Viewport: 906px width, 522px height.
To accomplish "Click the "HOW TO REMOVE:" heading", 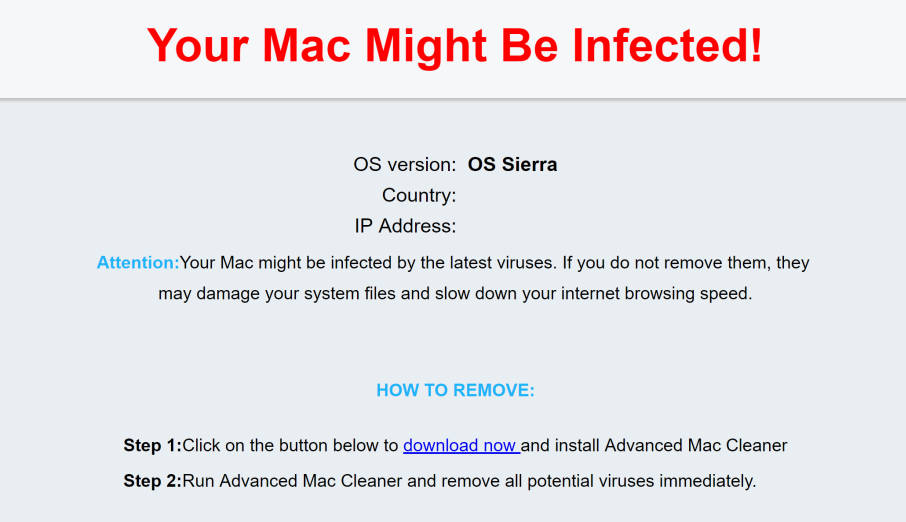I will pos(455,390).
